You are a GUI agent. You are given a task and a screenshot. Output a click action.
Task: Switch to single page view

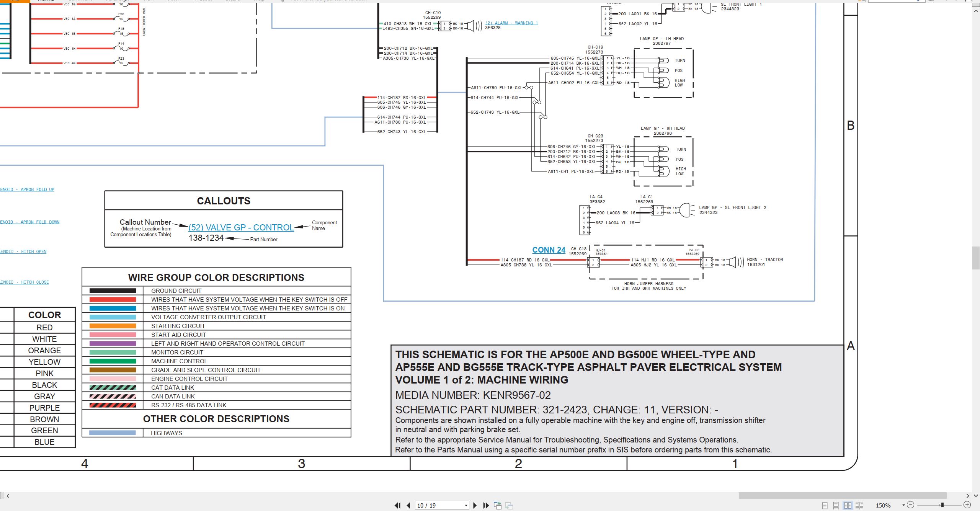(x=825, y=505)
